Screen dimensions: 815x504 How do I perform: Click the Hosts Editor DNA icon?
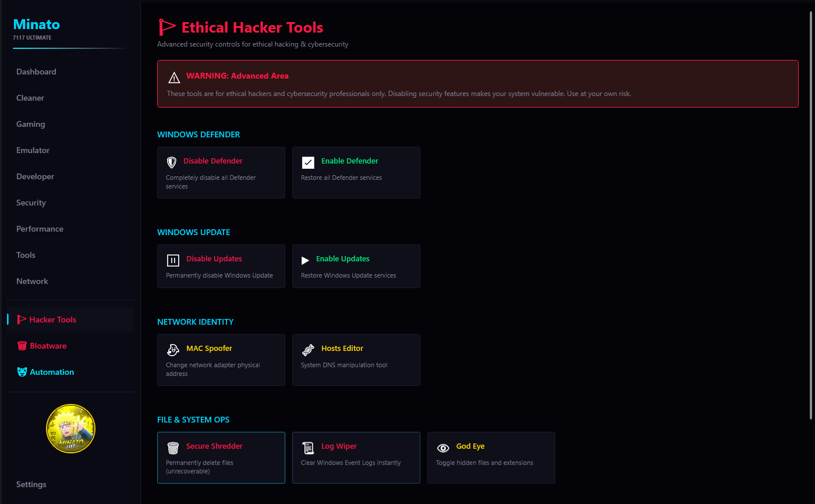(308, 350)
